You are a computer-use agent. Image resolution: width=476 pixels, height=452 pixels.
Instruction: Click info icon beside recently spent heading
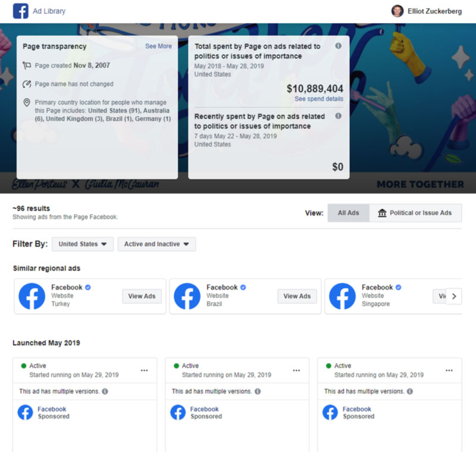[338, 116]
